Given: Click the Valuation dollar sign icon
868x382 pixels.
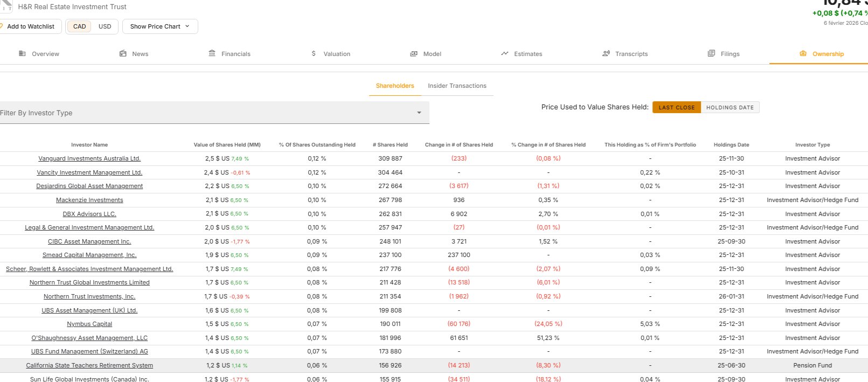Looking at the screenshot, I should tap(314, 54).
